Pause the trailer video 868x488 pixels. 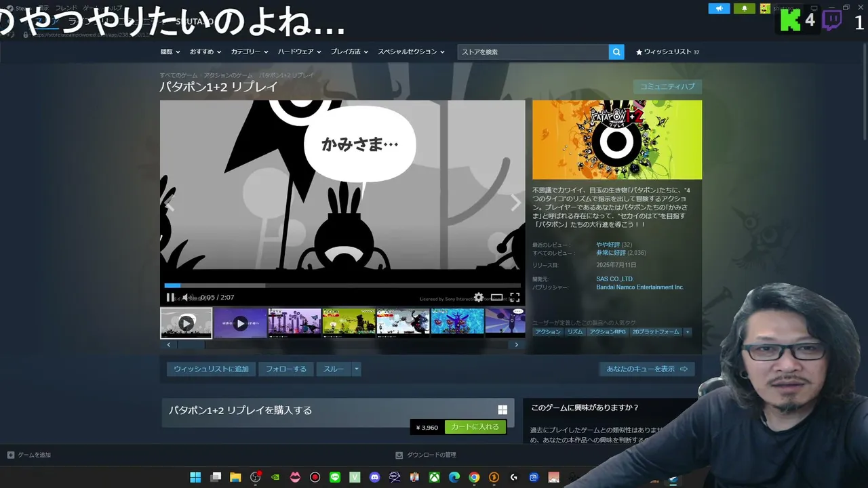click(170, 298)
